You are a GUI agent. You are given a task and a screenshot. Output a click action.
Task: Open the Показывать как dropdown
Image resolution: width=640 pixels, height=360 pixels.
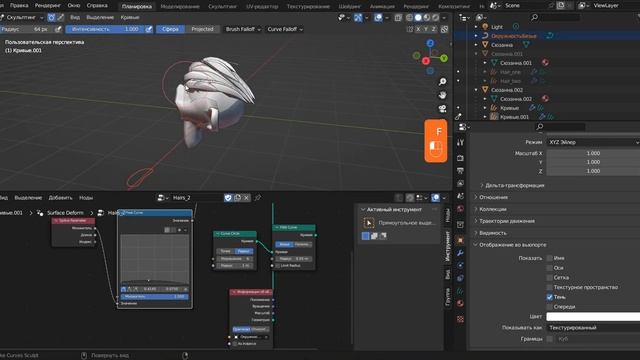(593, 327)
